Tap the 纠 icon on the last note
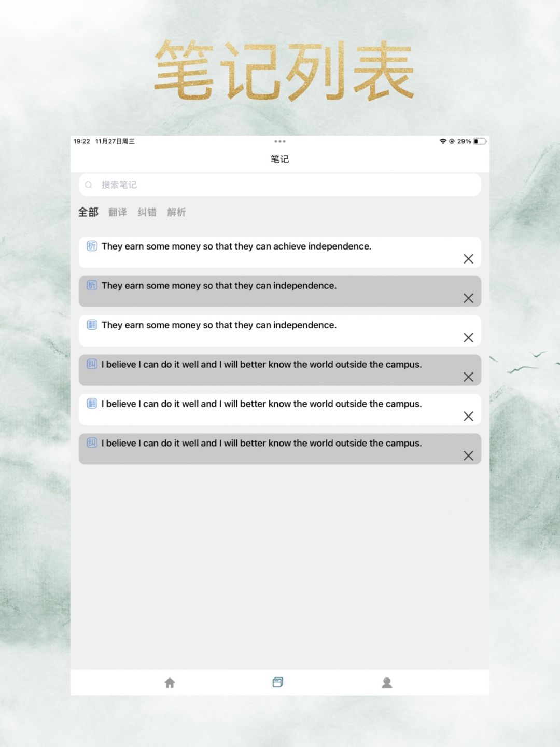560x747 pixels. pos(92,442)
